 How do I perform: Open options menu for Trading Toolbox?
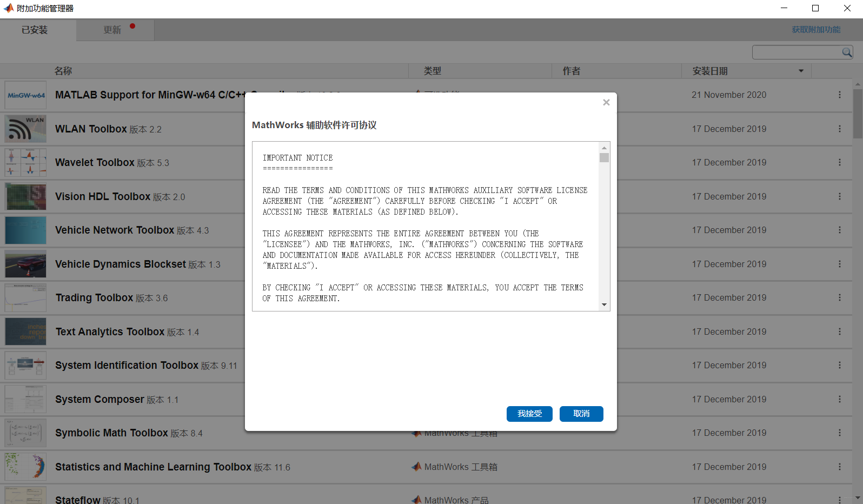coord(840,297)
